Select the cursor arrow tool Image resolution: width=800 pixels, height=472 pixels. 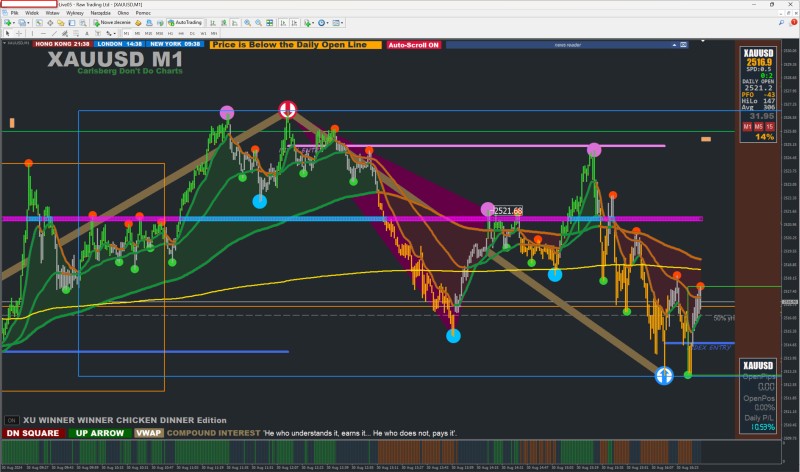point(8,33)
